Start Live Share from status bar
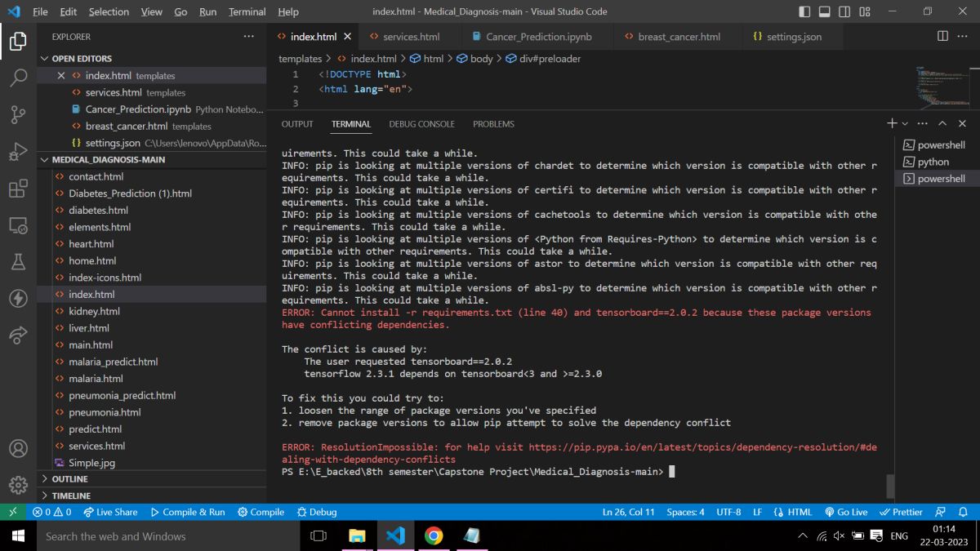The height and width of the screenshot is (551, 980). click(110, 512)
